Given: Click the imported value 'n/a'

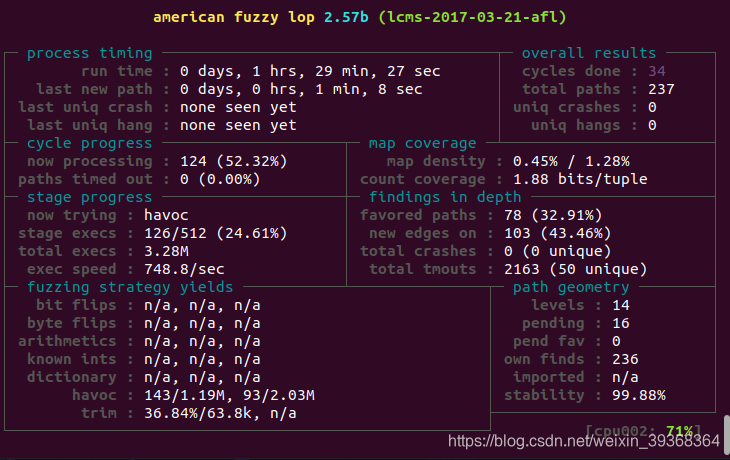Looking at the screenshot, I should click(625, 377).
